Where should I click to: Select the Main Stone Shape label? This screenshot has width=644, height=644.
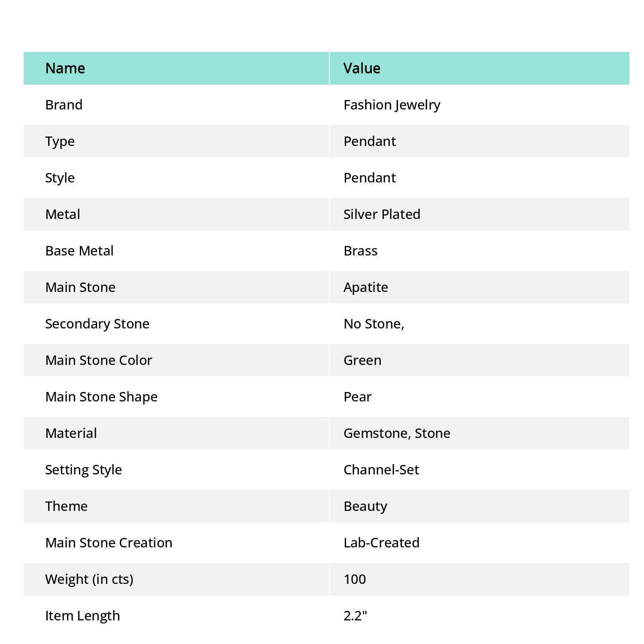101,397
